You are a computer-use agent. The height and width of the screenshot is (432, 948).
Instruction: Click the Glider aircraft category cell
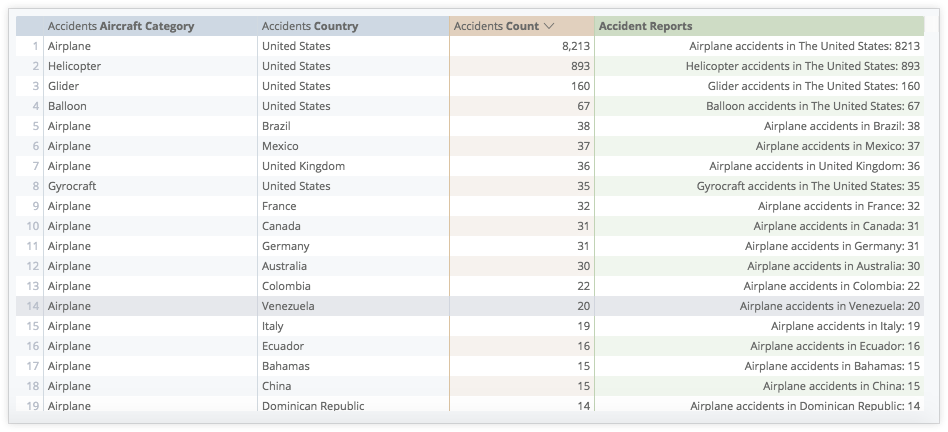pos(63,86)
